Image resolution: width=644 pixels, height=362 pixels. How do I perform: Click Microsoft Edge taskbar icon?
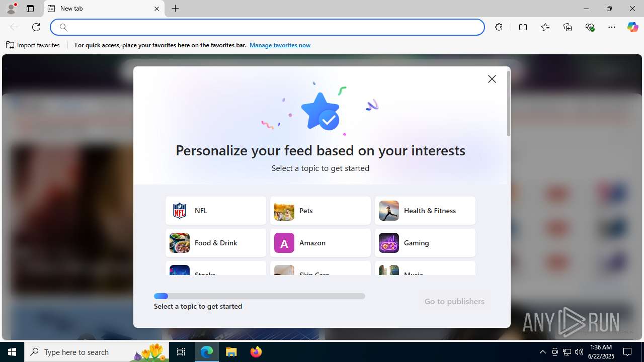[207, 352]
